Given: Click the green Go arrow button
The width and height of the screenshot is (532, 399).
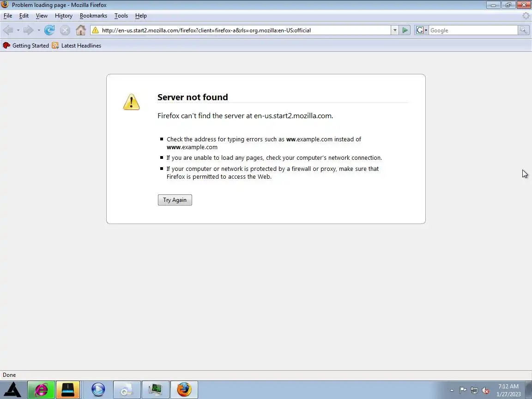Looking at the screenshot, I should click(x=405, y=30).
